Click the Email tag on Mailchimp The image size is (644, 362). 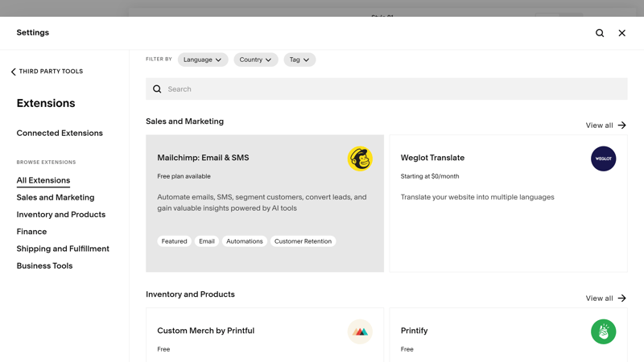point(207,241)
